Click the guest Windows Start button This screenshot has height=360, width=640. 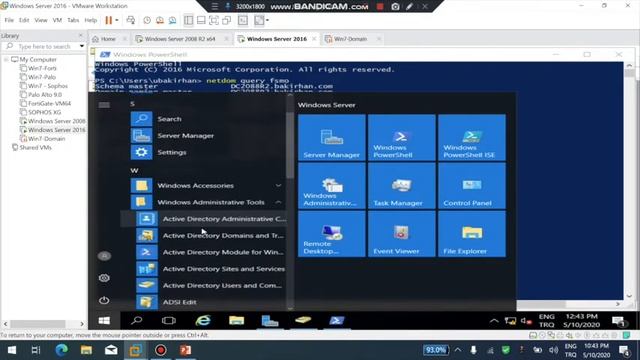pyautogui.click(x=104, y=321)
